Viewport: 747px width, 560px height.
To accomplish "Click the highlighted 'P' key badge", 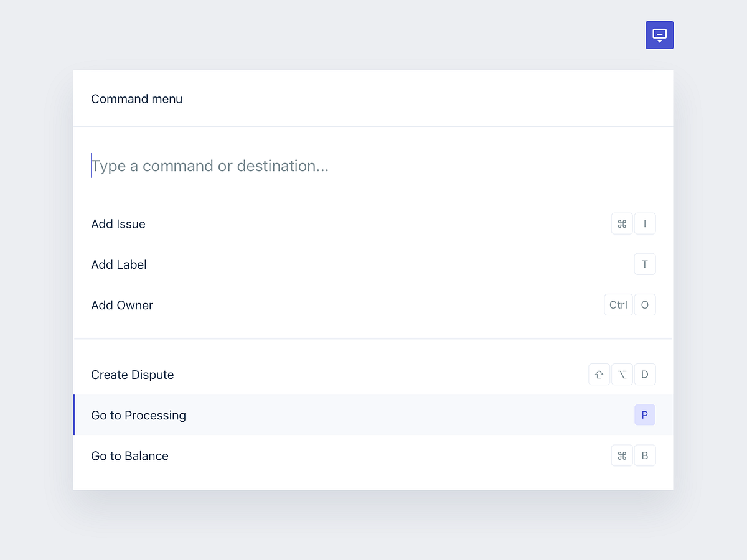I will point(645,415).
